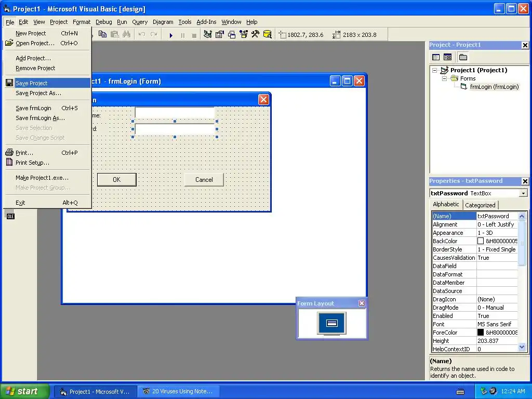
Task: Click Project1 Visual Basic taskbar button
Action: pyautogui.click(x=96, y=392)
